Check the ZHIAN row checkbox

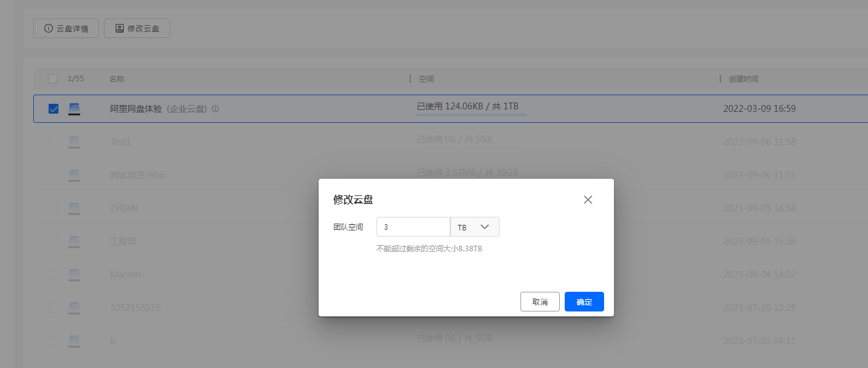pos(54,208)
